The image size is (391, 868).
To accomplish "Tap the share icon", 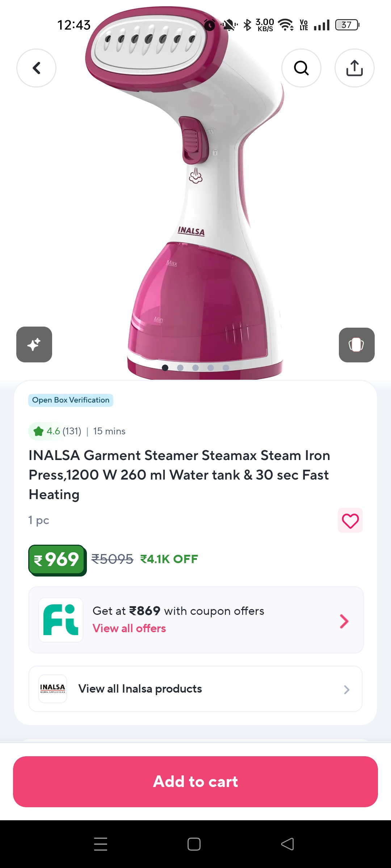I will 354,68.
